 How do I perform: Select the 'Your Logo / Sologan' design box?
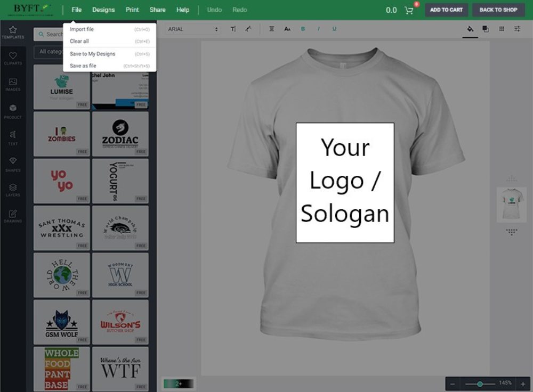[x=345, y=183]
